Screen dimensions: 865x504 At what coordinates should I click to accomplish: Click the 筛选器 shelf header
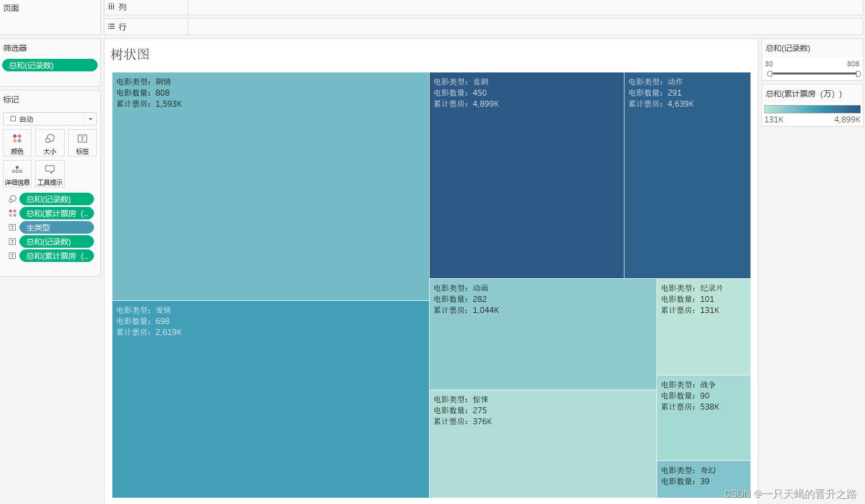[x=15, y=48]
